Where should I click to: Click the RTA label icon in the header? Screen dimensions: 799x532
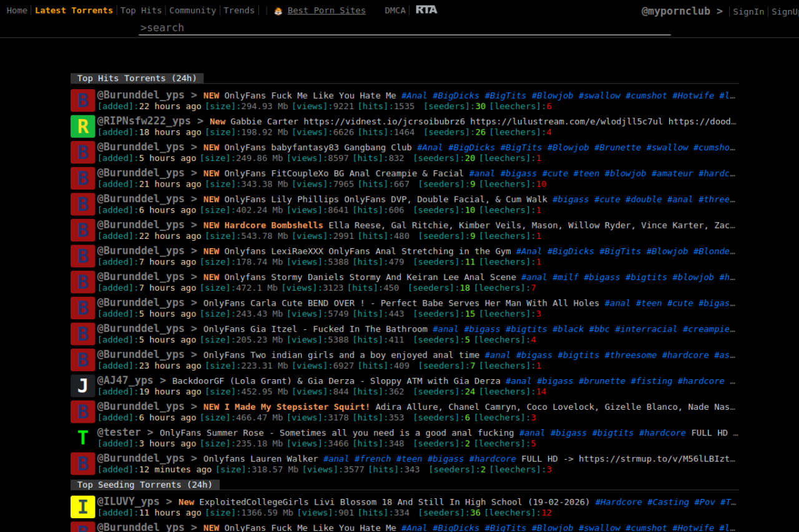click(x=426, y=9)
